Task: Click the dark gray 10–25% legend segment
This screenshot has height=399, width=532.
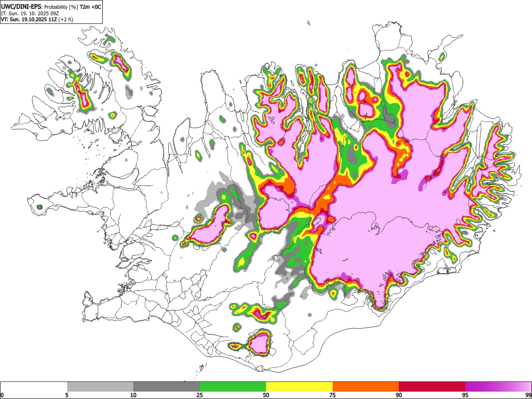Action: 167,387
